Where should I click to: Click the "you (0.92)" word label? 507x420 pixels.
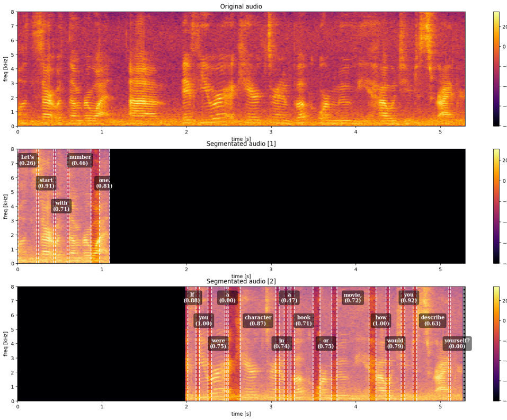pyautogui.click(x=408, y=298)
